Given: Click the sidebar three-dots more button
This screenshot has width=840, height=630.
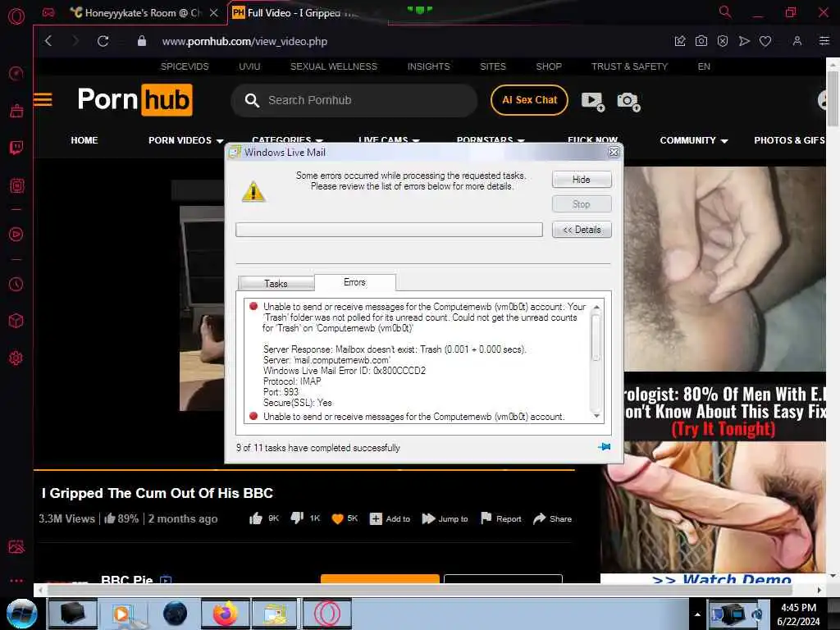Looking at the screenshot, I should (x=16, y=581).
